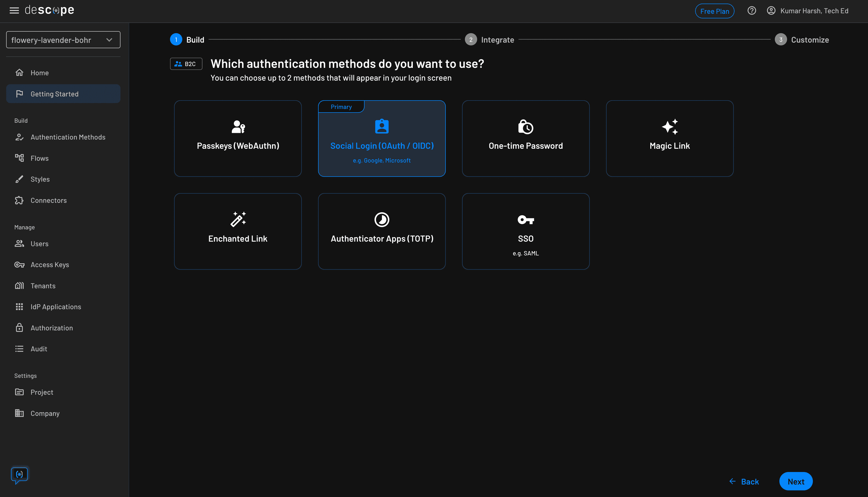Toggle B2C project type badge
This screenshot has width=868, height=497.
[186, 63]
